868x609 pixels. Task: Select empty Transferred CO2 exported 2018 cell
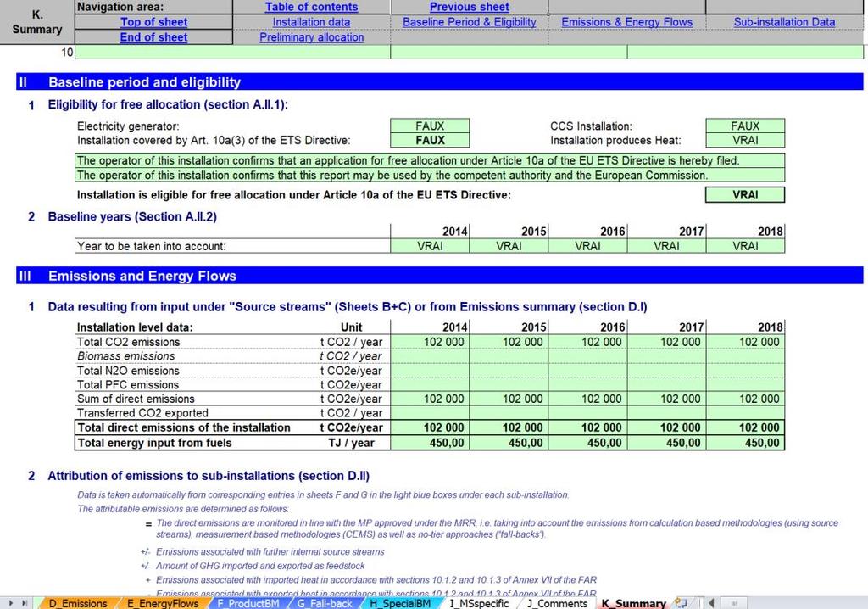pos(745,413)
